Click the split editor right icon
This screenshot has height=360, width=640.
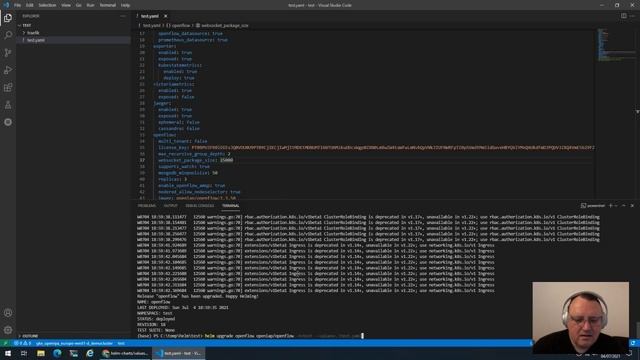point(624,16)
